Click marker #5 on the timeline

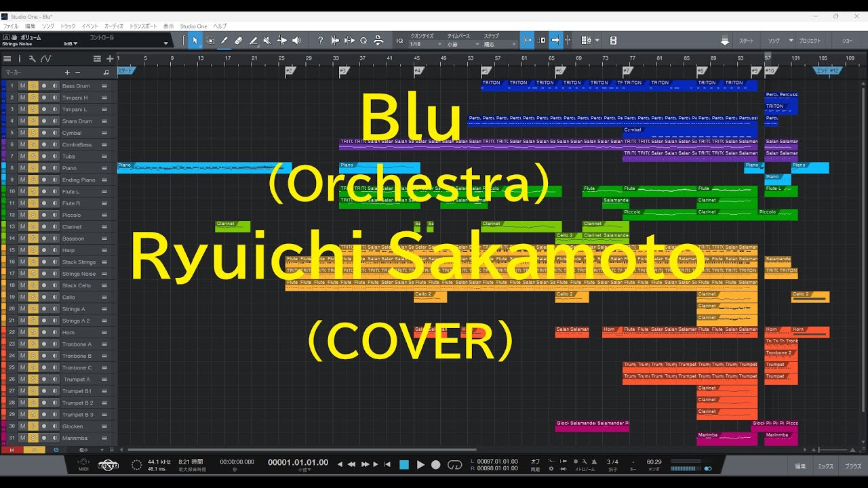coord(485,70)
